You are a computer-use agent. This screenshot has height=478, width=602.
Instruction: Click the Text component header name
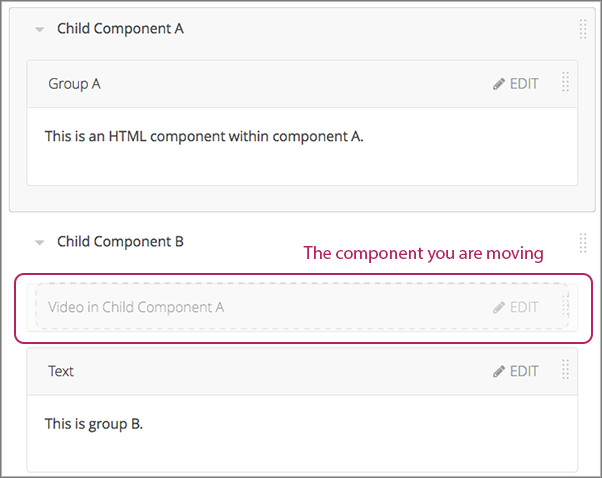click(61, 371)
